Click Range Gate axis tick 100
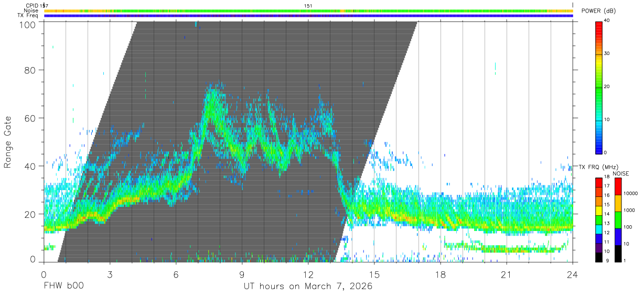Image resolution: width=644 pixels, height=297 pixels. [x=28, y=25]
